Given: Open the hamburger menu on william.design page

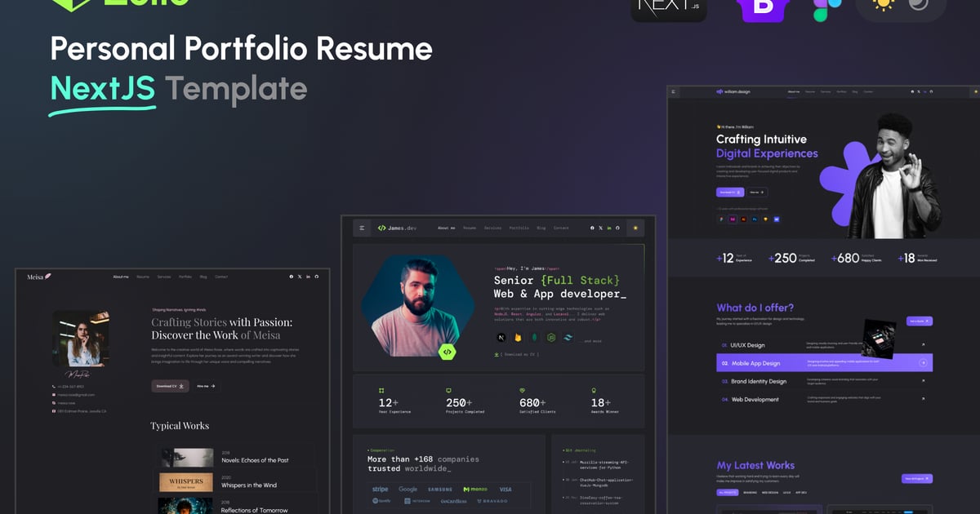Looking at the screenshot, I should (675, 92).
